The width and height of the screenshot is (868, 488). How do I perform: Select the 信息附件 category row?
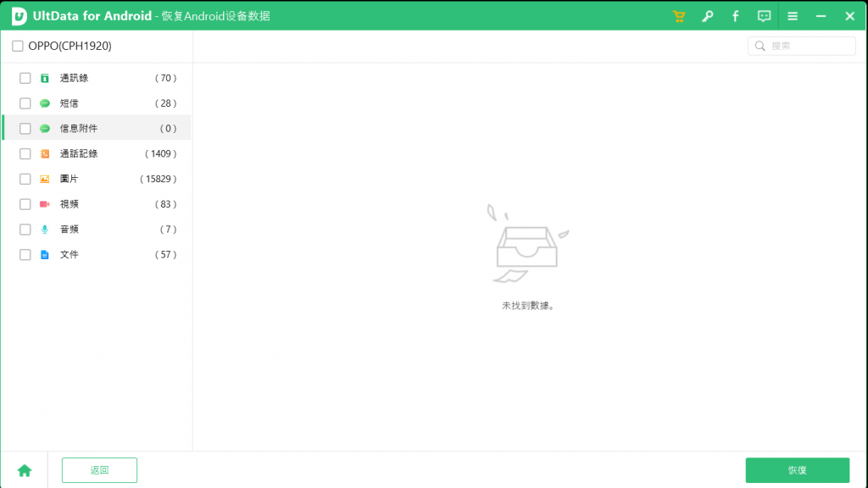point(97,129)
